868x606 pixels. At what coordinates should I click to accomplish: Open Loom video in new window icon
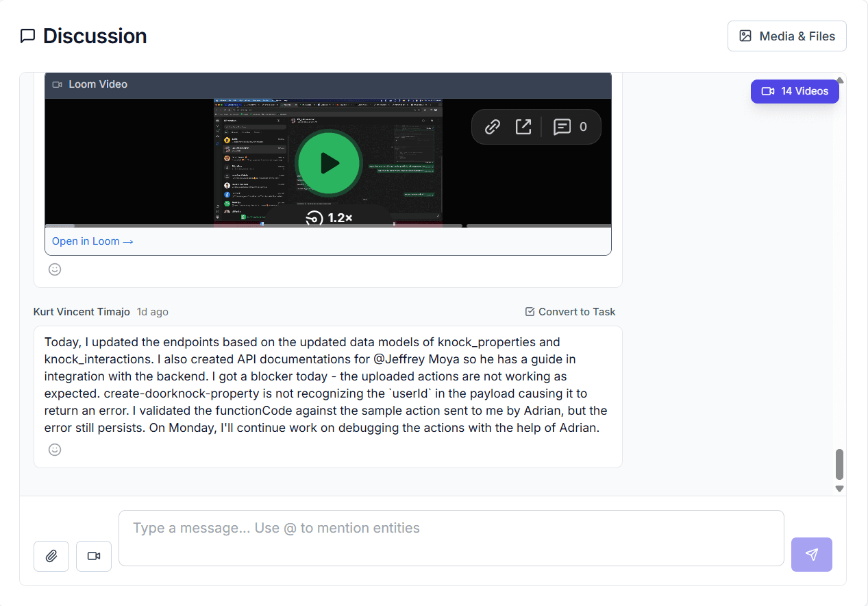pyautogui.click(x=523, y=127)
